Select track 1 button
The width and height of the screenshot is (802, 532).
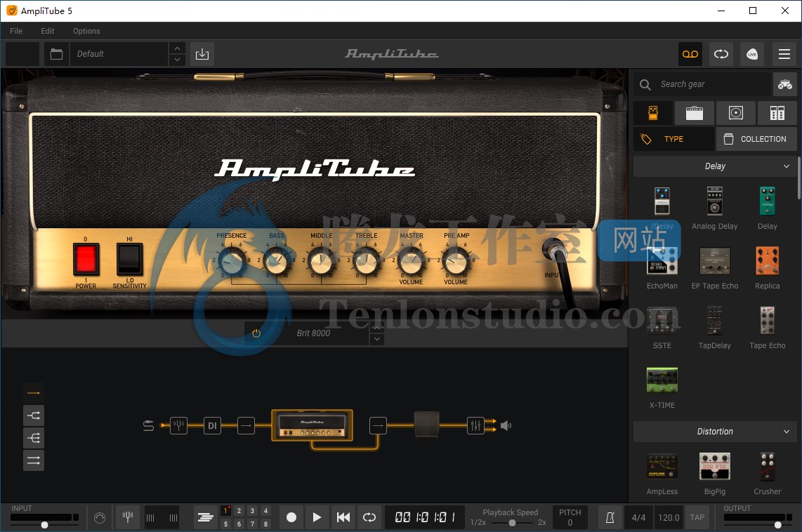pos(225,510)
